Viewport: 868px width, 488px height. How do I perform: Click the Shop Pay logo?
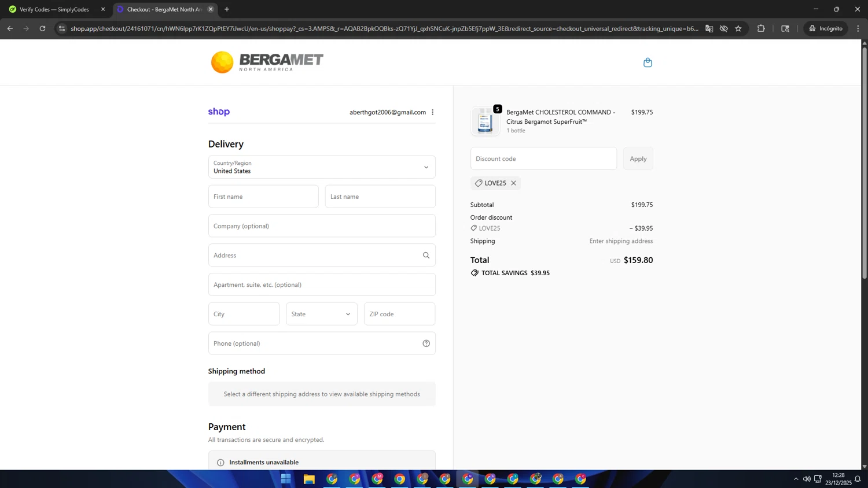tap(219, 112)
